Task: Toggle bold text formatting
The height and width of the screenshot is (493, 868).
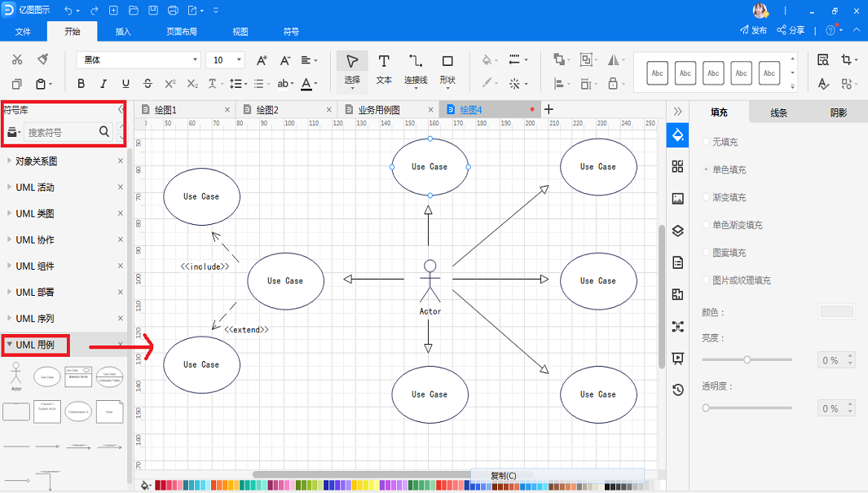Action: (x=81, y=84)
